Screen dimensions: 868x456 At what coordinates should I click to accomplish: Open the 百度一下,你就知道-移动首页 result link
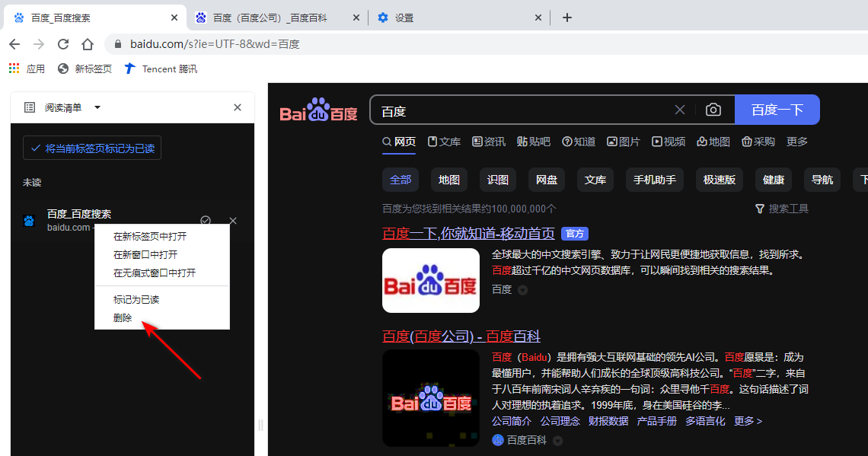click(468, 234)
